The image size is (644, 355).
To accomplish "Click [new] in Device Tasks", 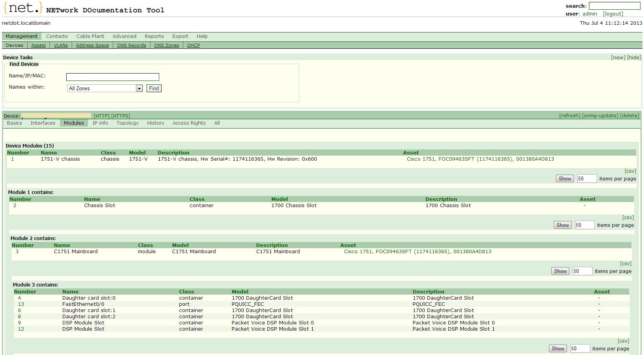I will point(618,57).
